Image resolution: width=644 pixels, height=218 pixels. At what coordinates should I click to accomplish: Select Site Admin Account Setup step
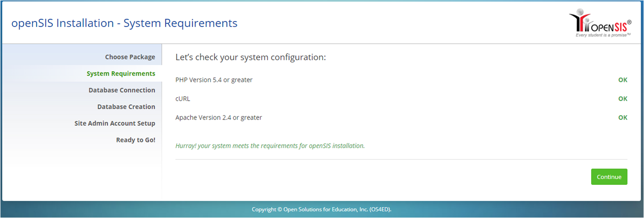[x=115, y=123]
